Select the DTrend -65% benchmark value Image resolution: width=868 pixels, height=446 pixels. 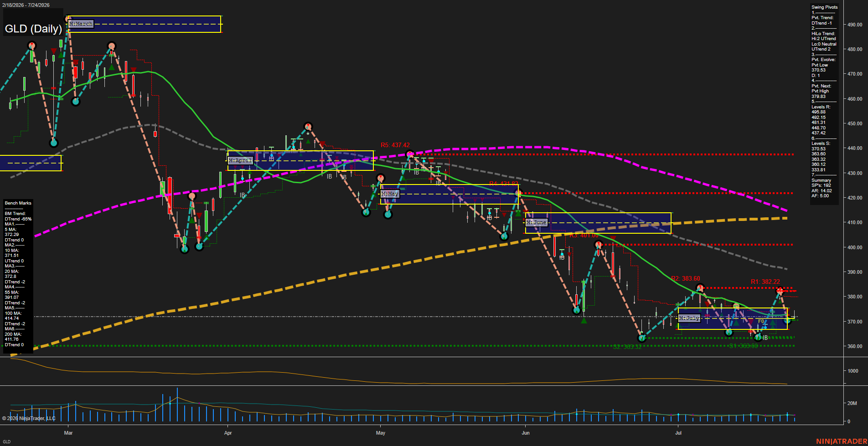(x=18, y=219)
